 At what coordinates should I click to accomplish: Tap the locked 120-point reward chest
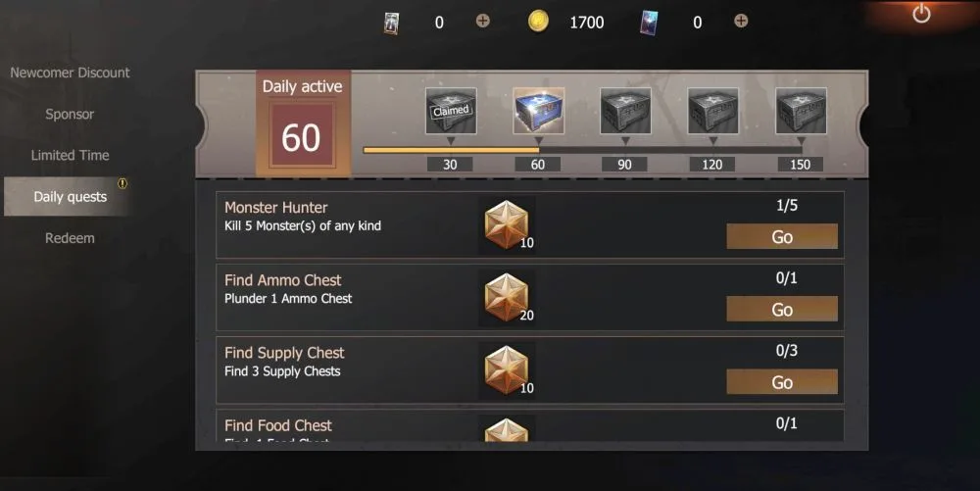[713, 111]
